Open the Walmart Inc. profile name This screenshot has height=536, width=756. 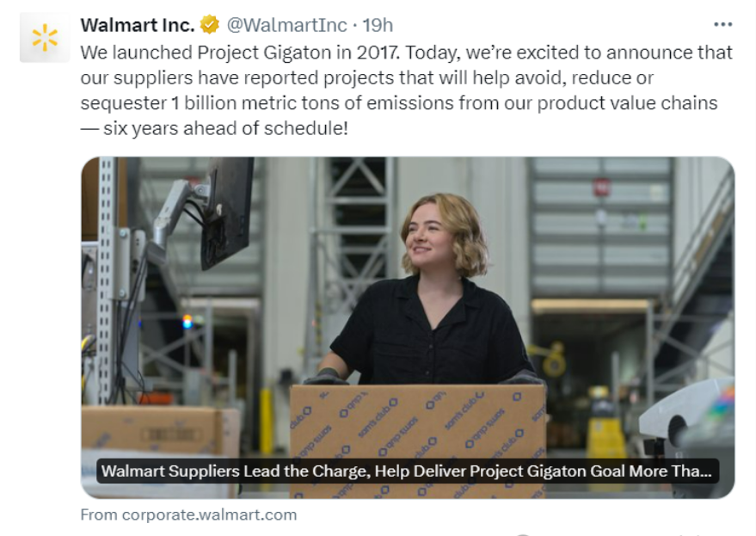pyautogui.click(x=137, y=26)
